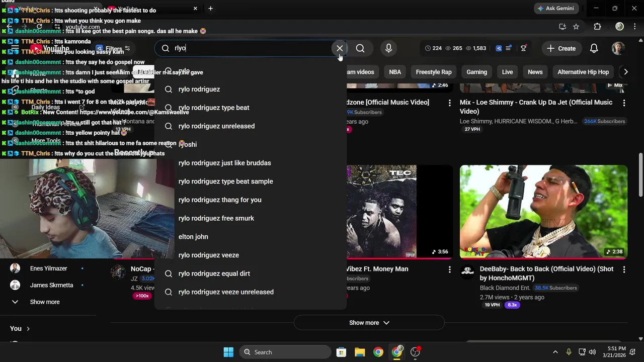Select suggestion rylo rodriguez veeze
644x362 pixels.
[251, 255]
